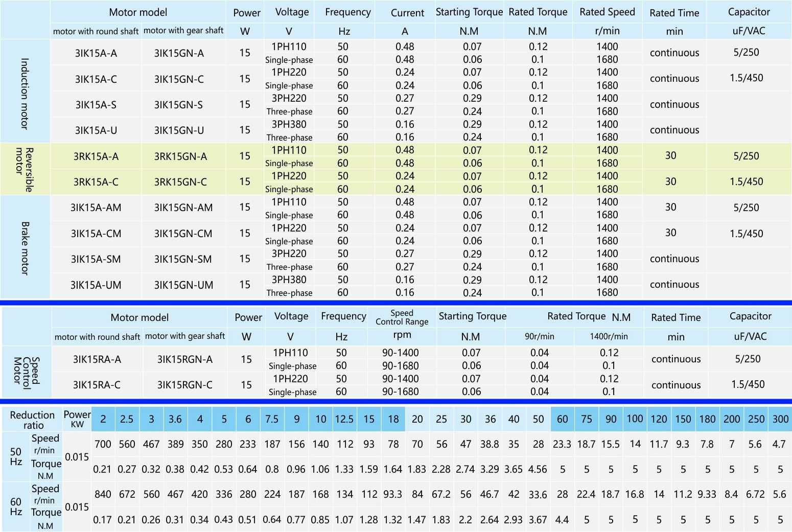
Task: Select the 3RK15A-C model cell
Action: click(96, 182)
